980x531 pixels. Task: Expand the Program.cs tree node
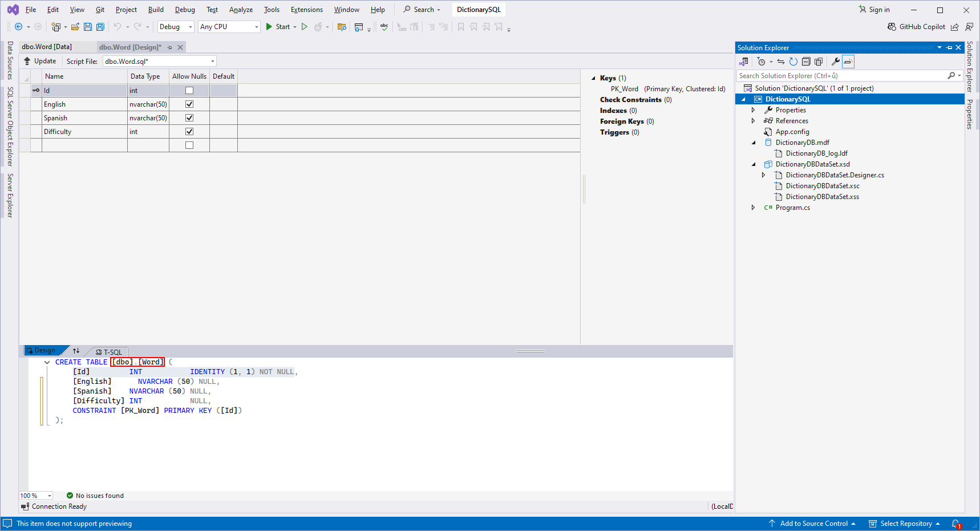(x=753, y=208)
